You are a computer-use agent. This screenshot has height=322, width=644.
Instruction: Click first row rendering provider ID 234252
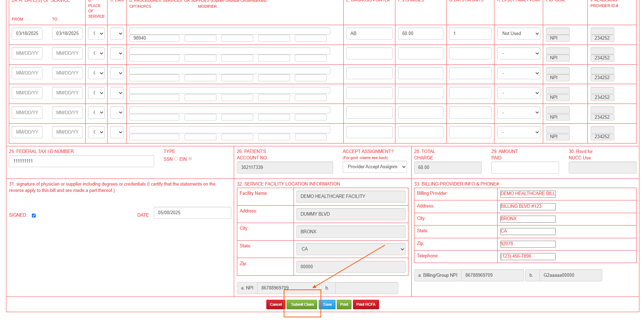tap(602, 38)
